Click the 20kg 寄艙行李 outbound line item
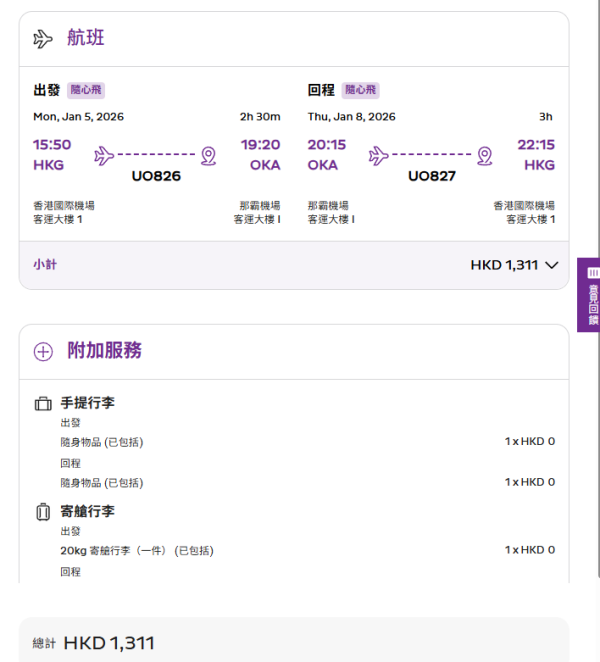The width and height of the screenshot is (600, 662). coord(137,550)
